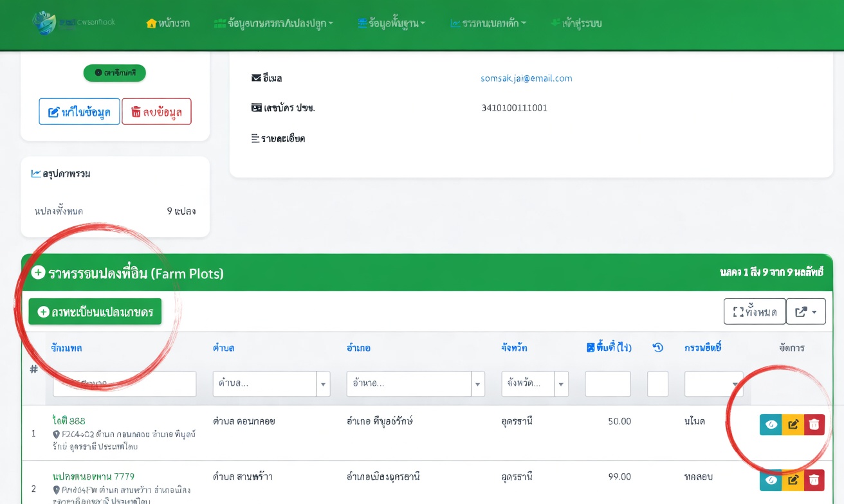Open the export dropdown button
The width and height of the screenshot is (844, 504).
[806, 312]
